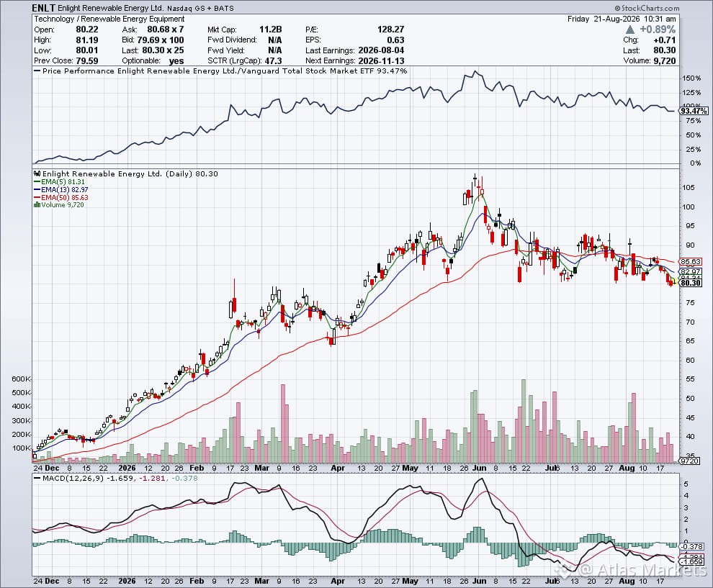The height and width of the screenshot is (588, 713).
Task: Click the candlestick icon before Enlight Daily legend
Action: [x=37, y=173]
